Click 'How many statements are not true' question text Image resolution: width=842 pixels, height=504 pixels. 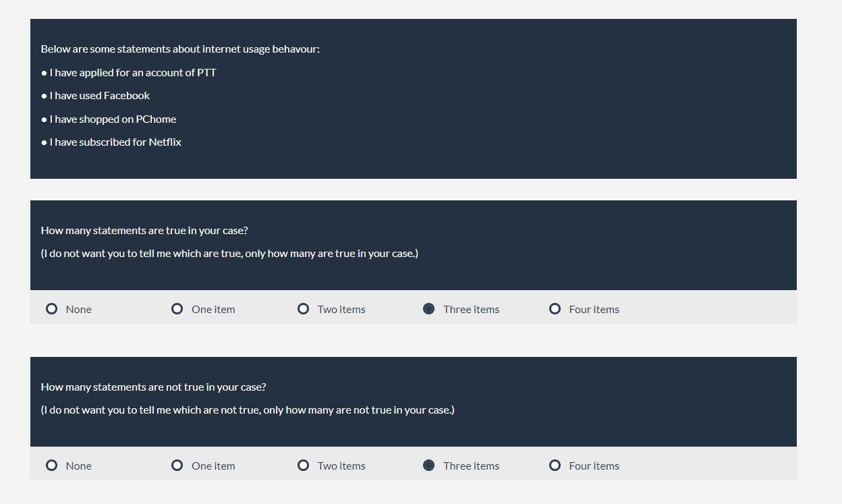click(153, 387)
